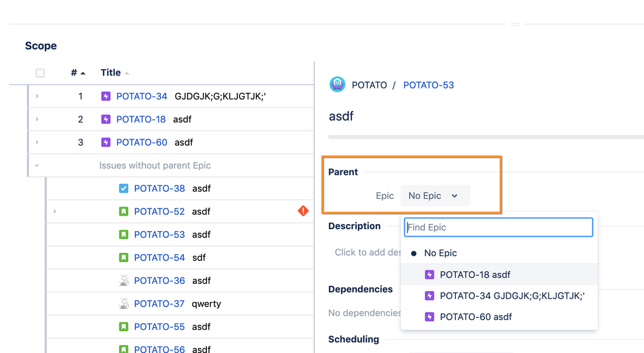Expand the POTATO-60 epic row
644x353 pixels.
point(37,142)
